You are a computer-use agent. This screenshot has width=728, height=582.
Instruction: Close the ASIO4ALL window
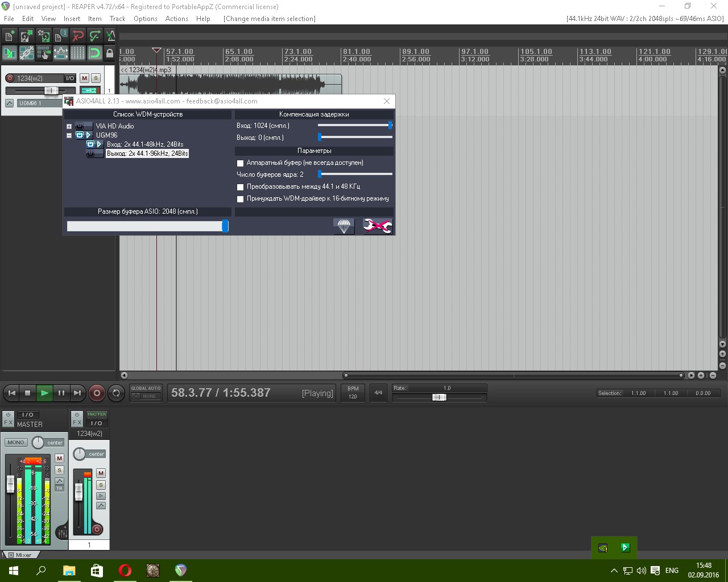click(387, 101)
